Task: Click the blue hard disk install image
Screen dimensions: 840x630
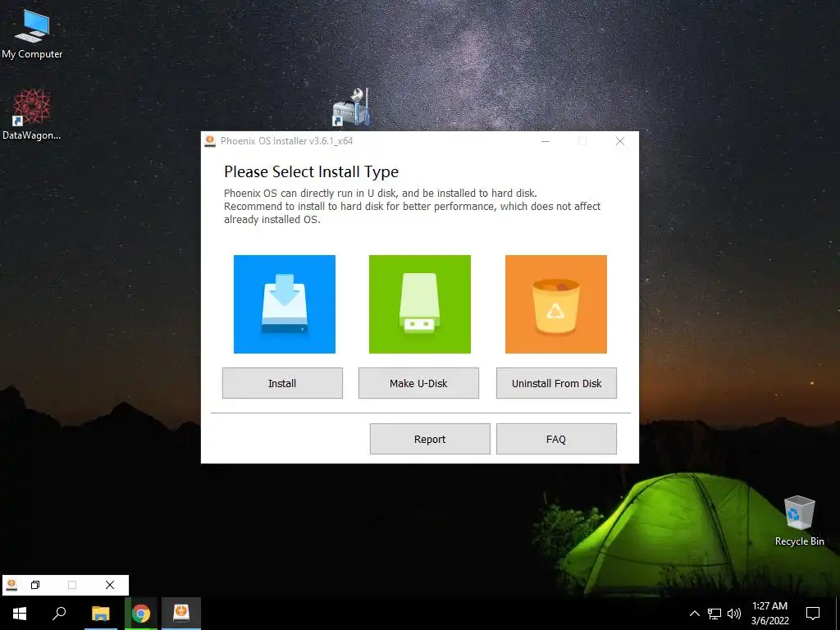Action: click(x=285, y=304)
